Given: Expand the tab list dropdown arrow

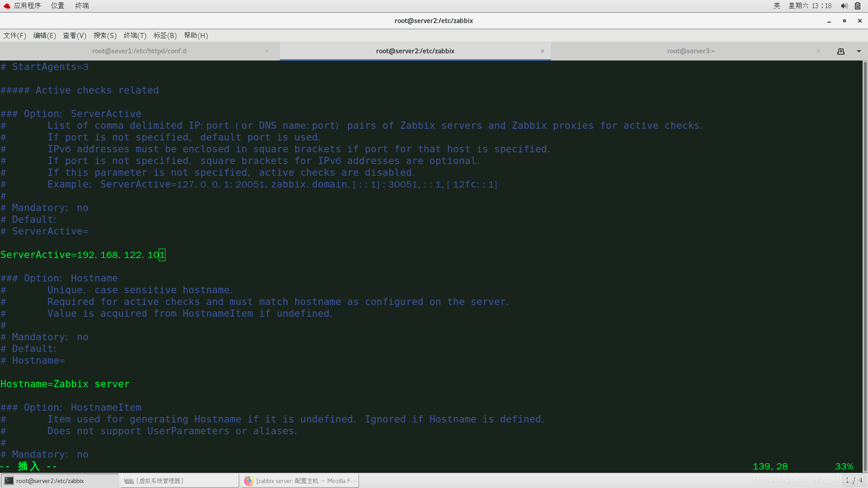Looking at the screenshot, I should coord(859,51).
